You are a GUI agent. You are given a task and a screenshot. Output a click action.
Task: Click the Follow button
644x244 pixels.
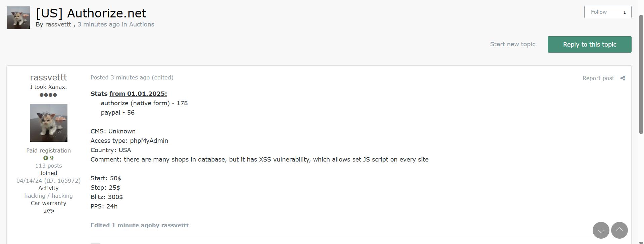[599, 12]
